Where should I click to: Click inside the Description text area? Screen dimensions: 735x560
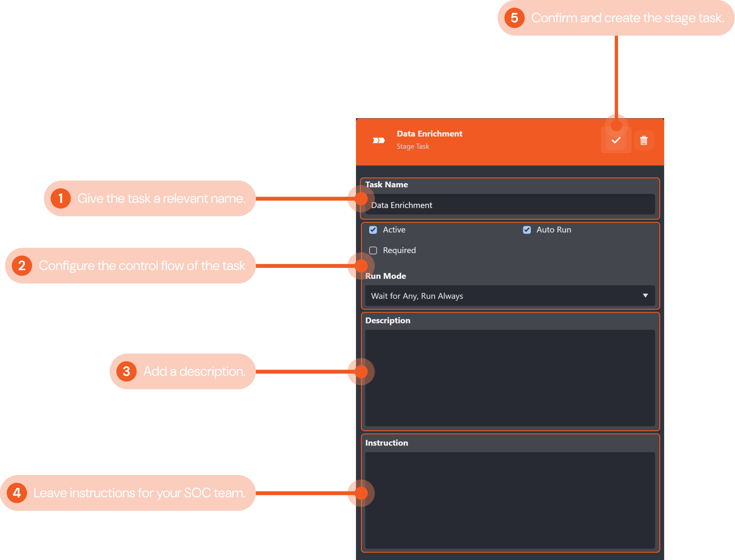[x=510, y=378]
